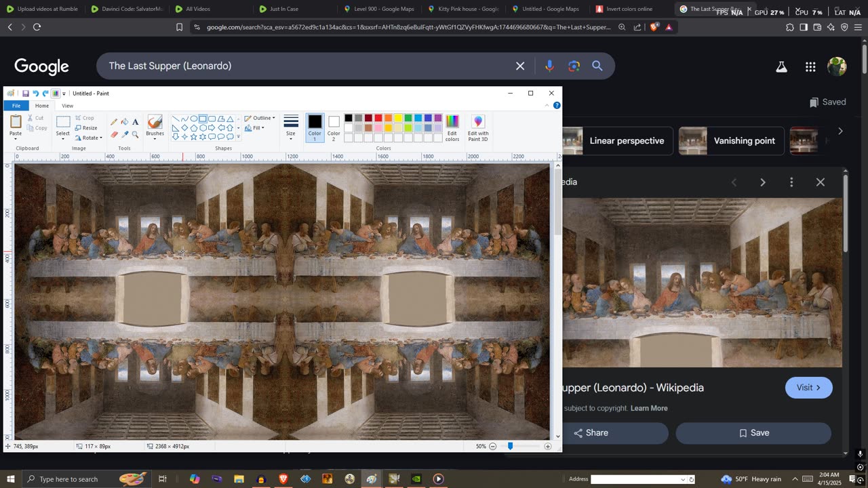
Task: Click the three-dot menu in image preview
Action: click(791, 182)
